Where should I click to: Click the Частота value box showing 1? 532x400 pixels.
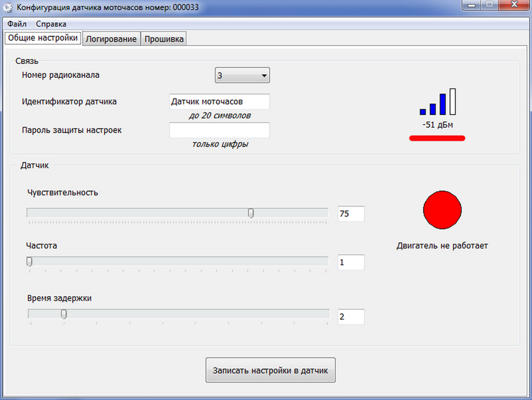click(351, 262)
